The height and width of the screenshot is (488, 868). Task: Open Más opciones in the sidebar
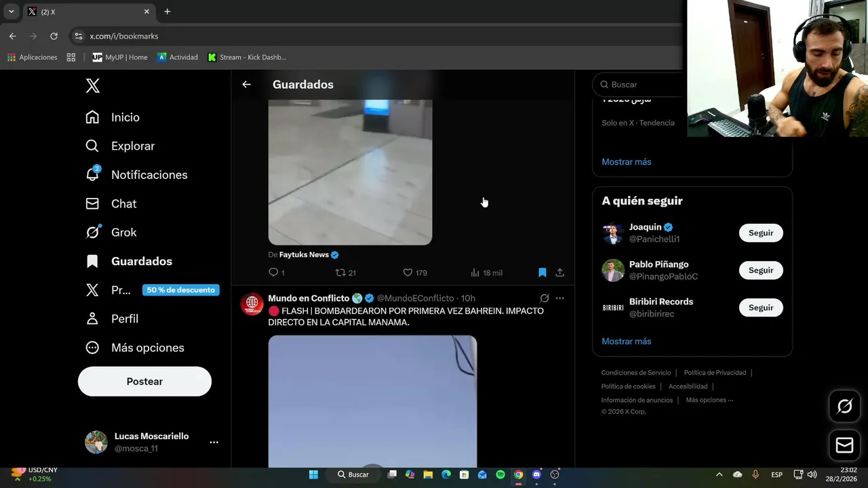coord(135,348)
